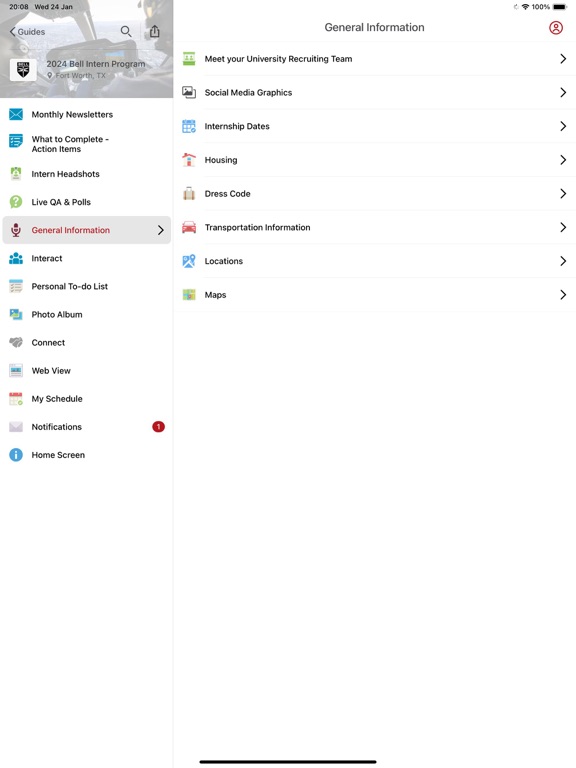Go back to Guides
The height and width of the screenshot is (768, 576).
click(27, 32)
